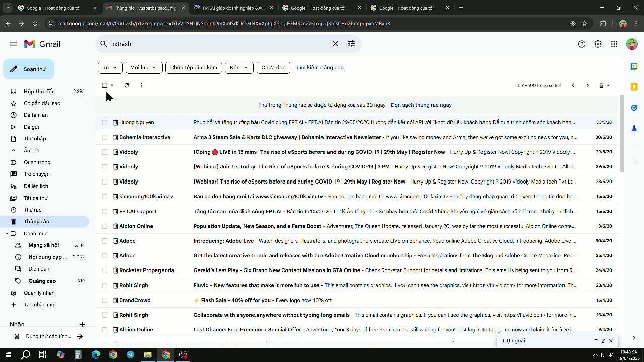Open Tìm kiếm nâng cao link
The width and height of the screenshot is (644, 362).
(320, 67)
